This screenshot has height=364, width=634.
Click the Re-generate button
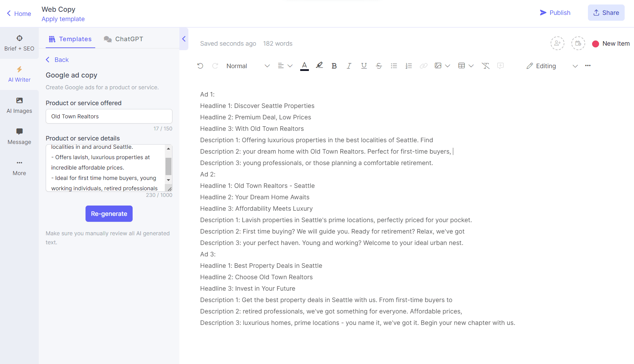click(x=109, y=214)
